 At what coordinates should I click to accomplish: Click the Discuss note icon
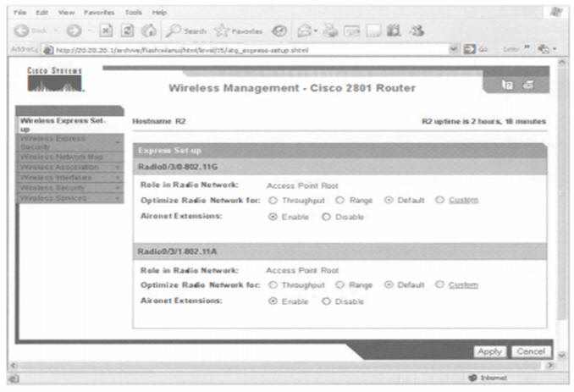(373, 31)
